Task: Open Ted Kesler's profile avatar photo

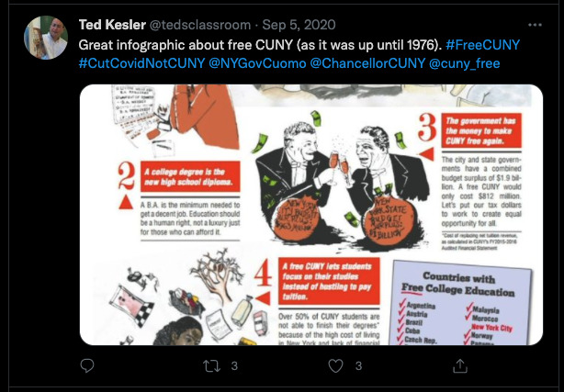Action: pos(46,38)
